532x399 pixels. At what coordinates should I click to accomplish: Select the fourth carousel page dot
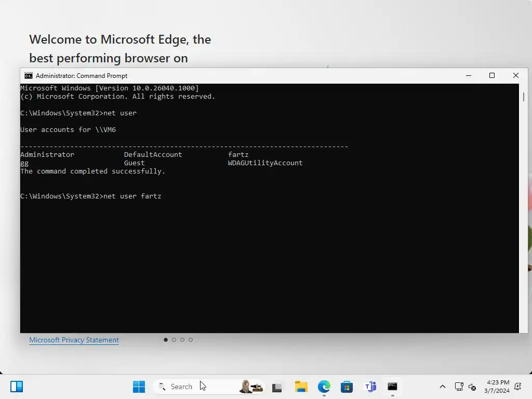191,340
